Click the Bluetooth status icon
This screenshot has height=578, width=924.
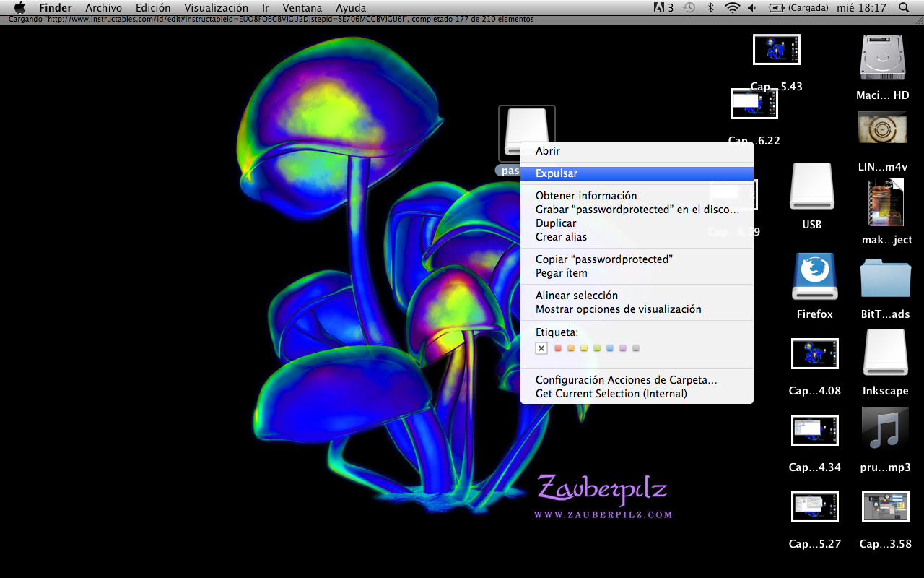coord(710,7)
